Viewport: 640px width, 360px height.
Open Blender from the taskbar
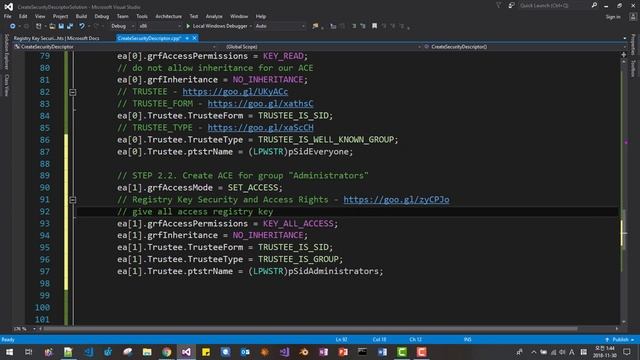[304, 352]
